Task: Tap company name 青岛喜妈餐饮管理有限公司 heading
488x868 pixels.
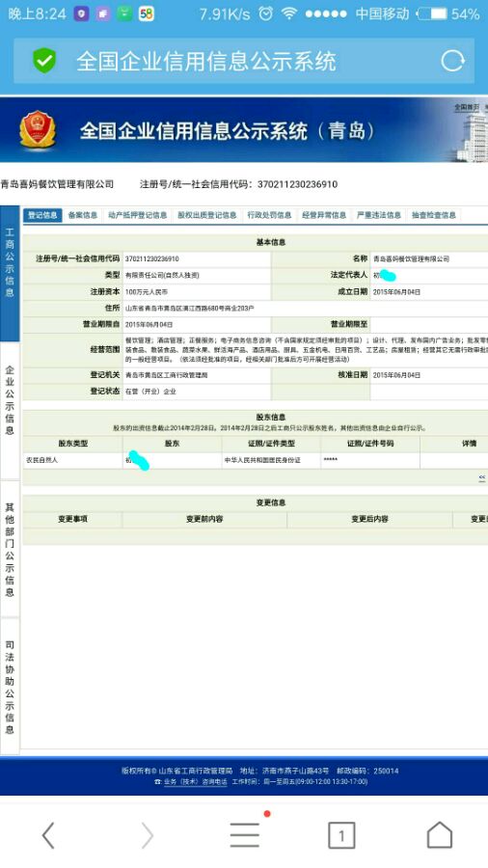Action: [x=57, y=184]
